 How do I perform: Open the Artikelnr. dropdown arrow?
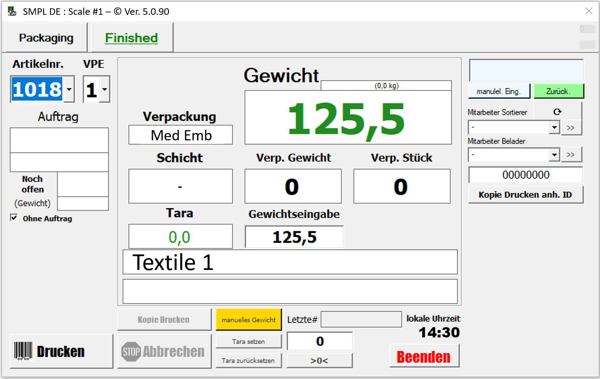click(x=69, y=89)
